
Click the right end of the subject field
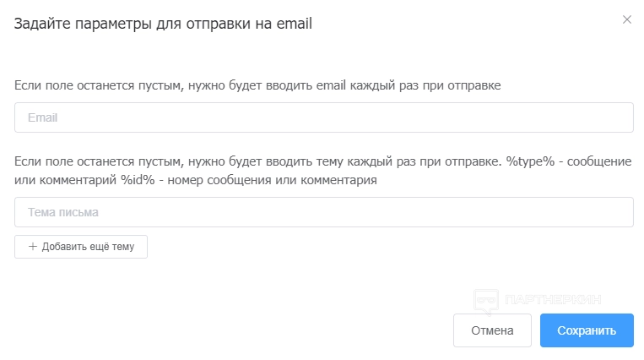[x=620, y=212]
